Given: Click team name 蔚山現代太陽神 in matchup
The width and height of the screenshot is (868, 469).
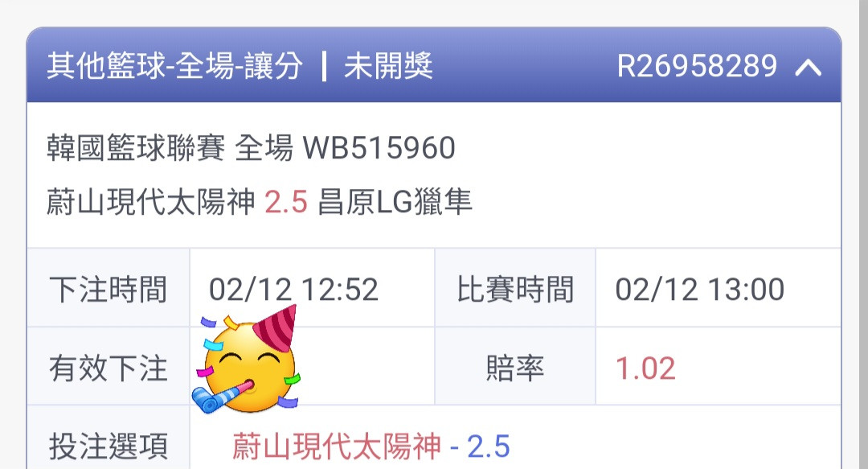Looking at the screenshot, I should point(150,201).
